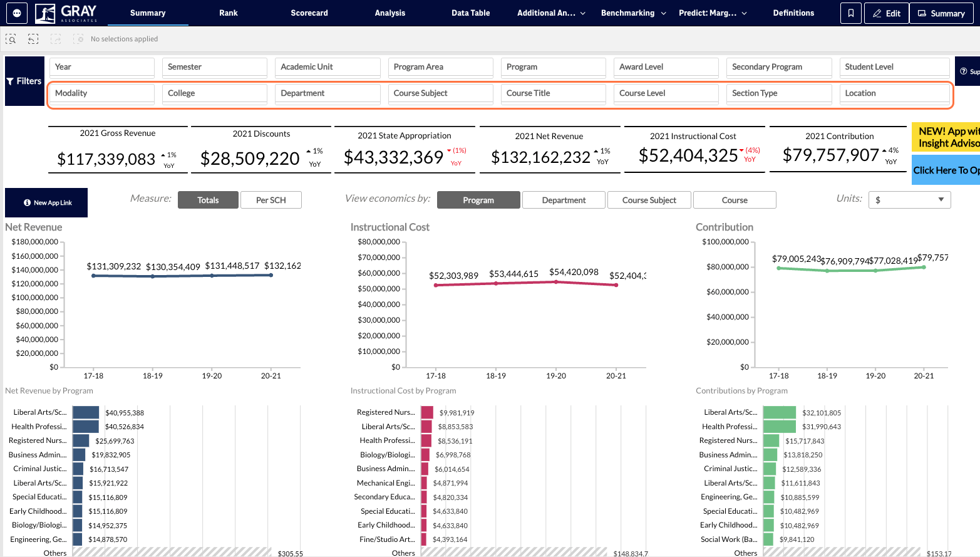Click the Registered Nursing Instructional Cost bar

click(427, 412)
